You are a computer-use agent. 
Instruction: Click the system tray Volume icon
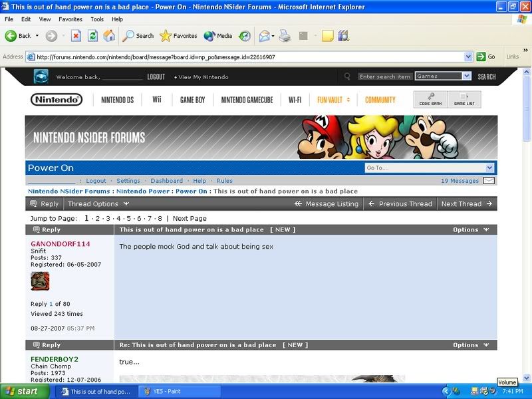[x=492, y=391]
